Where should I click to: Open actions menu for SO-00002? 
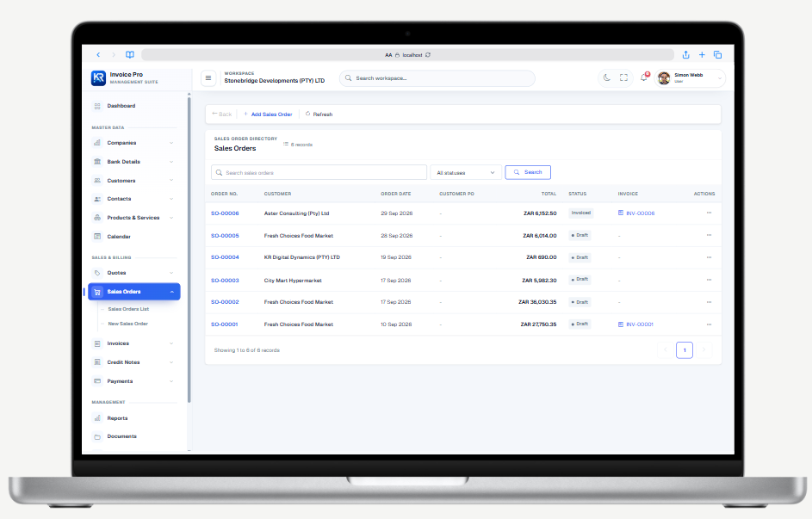709,302
